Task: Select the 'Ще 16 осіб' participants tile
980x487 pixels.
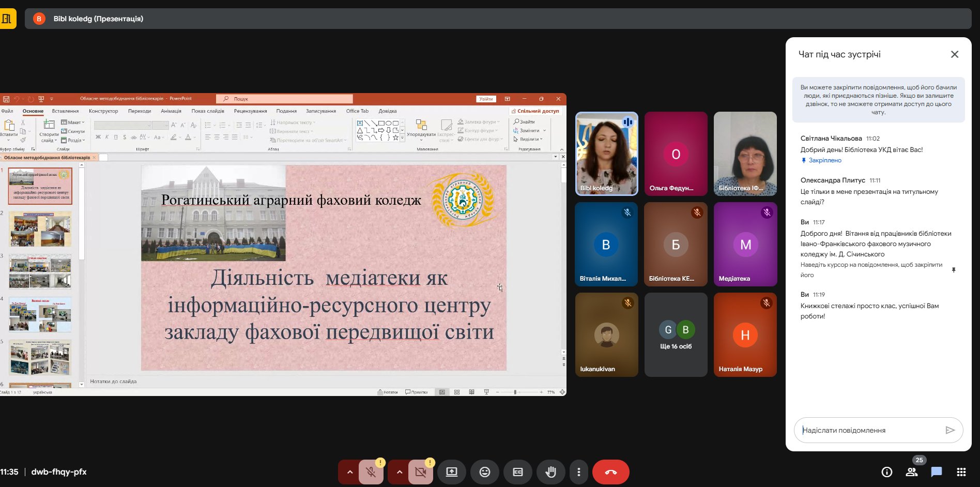Action: point(676,335)
